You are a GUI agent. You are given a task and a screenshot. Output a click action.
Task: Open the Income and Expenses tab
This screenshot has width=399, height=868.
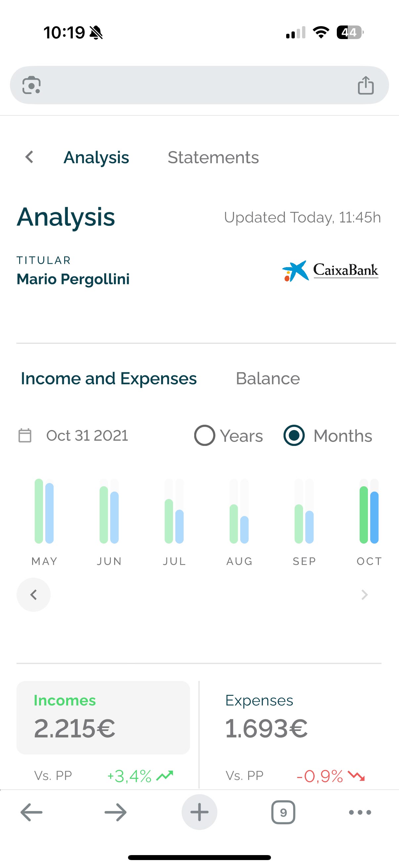(109, 378)
